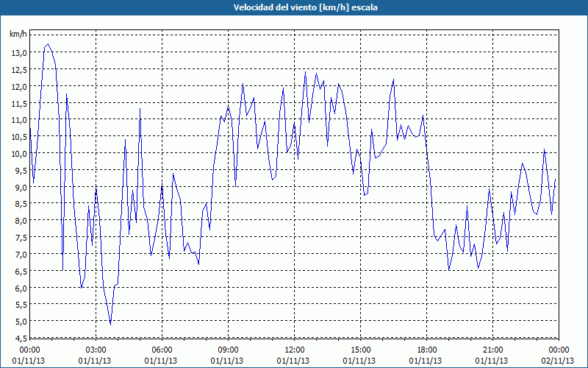Click the 03:00 time axis label
The width and height of the screenshot is (588, 368).
96,350
